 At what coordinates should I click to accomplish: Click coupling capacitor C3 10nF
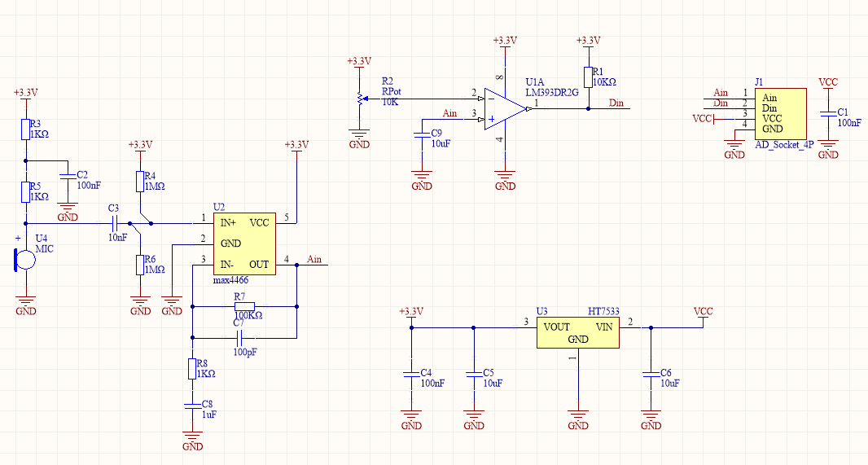[114, 222]
